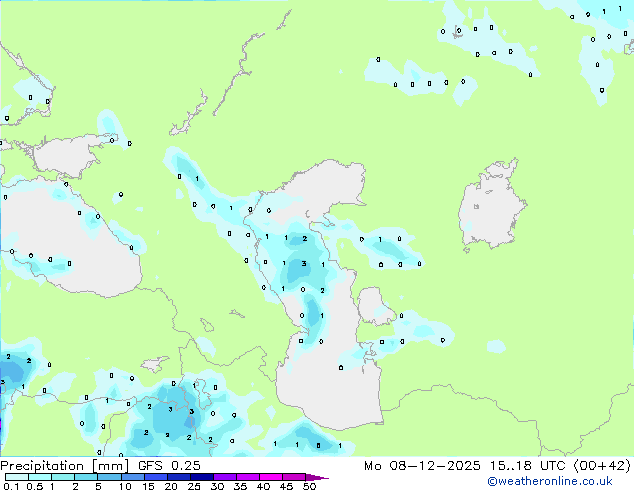Click the 30–35 mm legend color swatch
This screenshot has width=634, height=490.
[x=225, y=477]
